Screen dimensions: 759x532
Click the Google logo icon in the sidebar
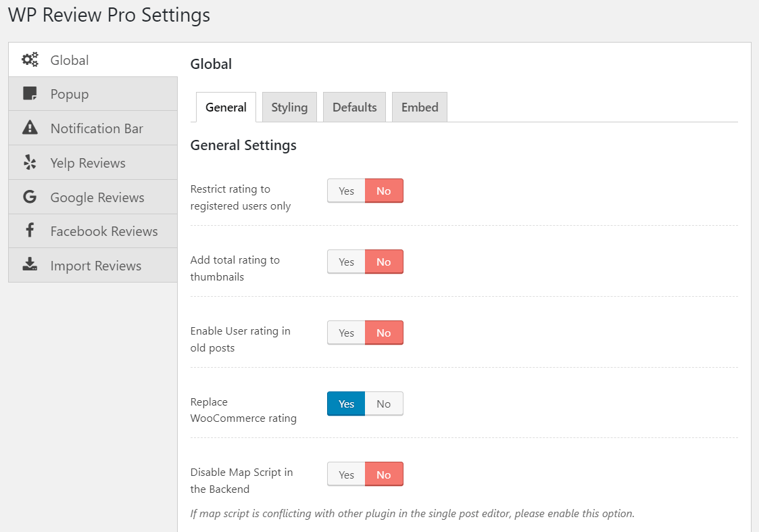(x=30, y=197)
